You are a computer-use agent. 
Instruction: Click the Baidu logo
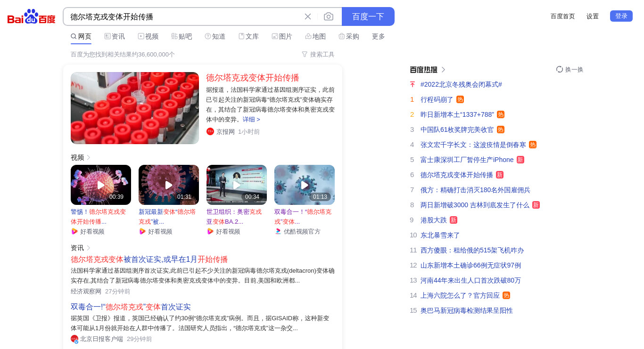(32, 16)
